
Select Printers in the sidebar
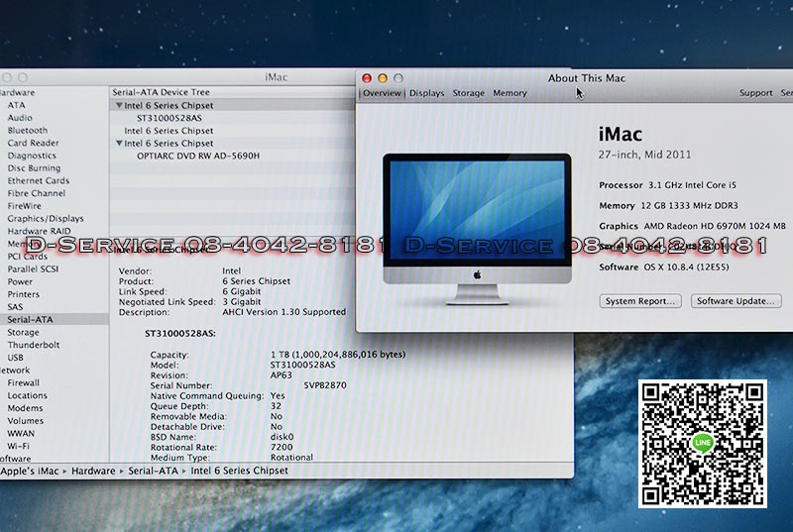click(23, 294)
